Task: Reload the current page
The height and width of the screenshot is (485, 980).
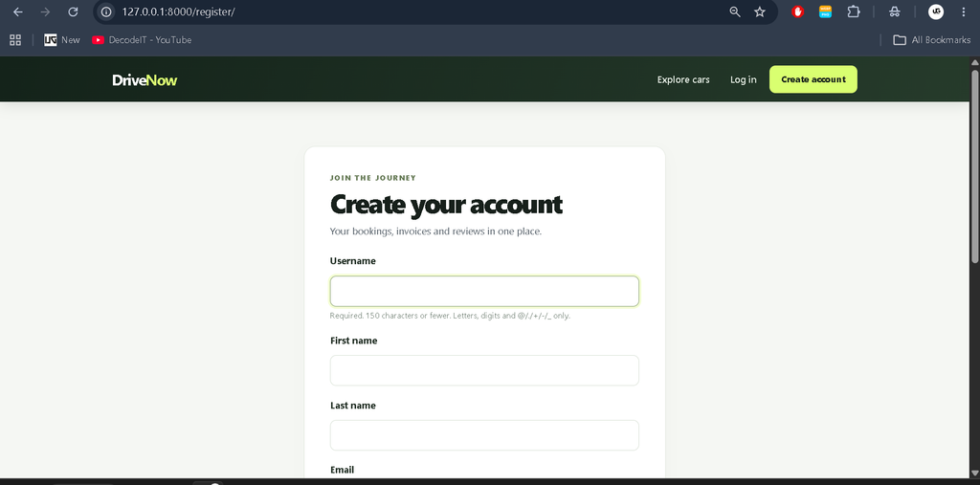Action: pos(73,11)
